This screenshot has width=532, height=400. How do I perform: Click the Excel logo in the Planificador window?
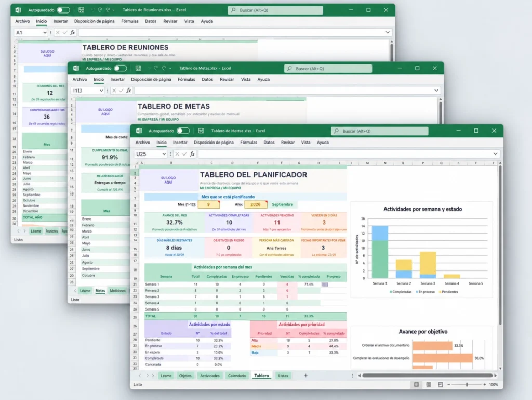point(139,131)
